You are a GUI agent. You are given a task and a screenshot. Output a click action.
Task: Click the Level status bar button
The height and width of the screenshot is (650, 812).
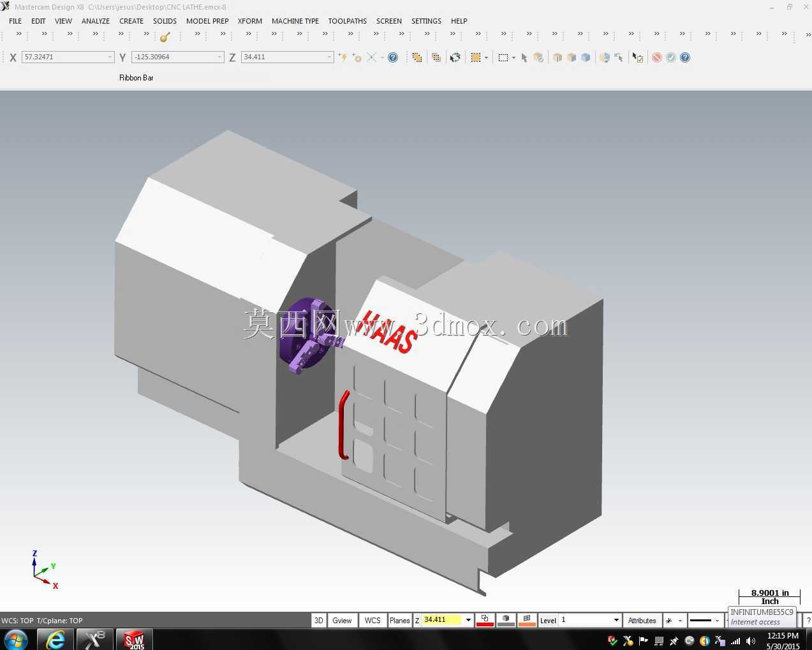click(x=548, y=620)
